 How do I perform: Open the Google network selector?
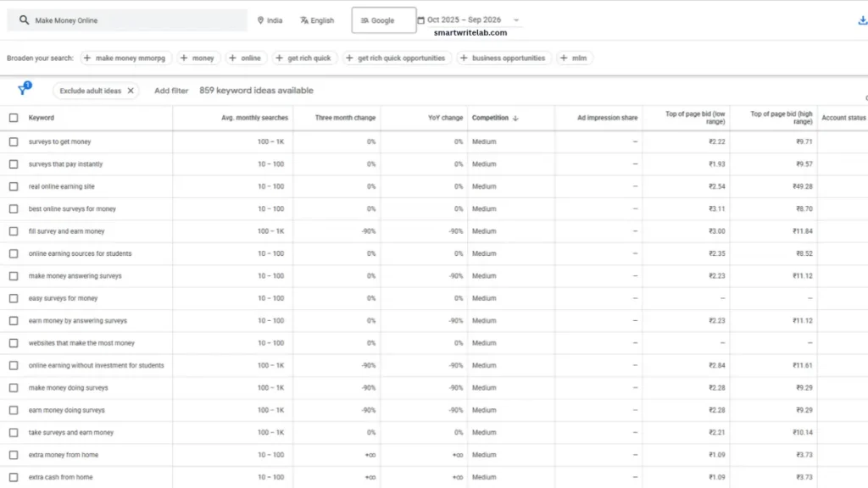point(384,20)
